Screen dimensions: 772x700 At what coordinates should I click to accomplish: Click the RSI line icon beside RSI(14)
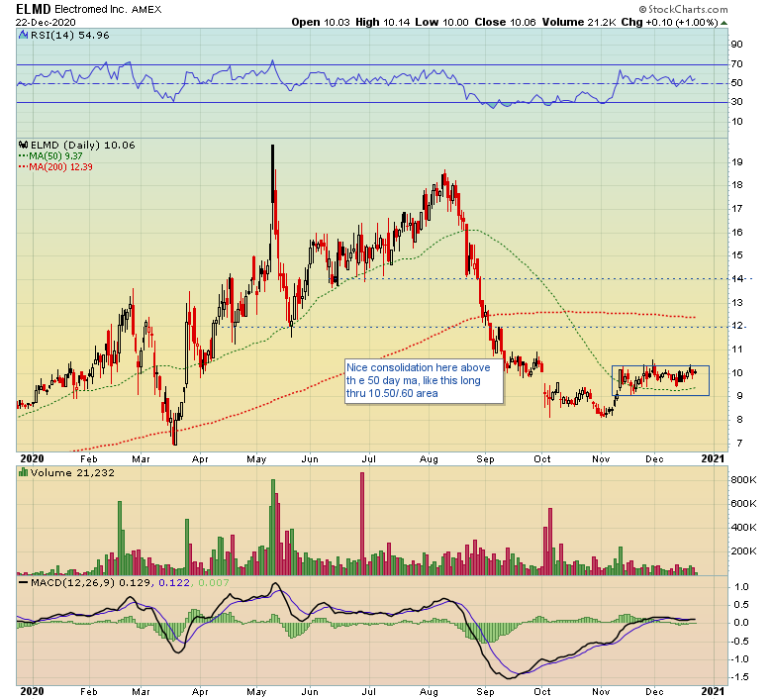pyautogui.click(x=23, y=35)
